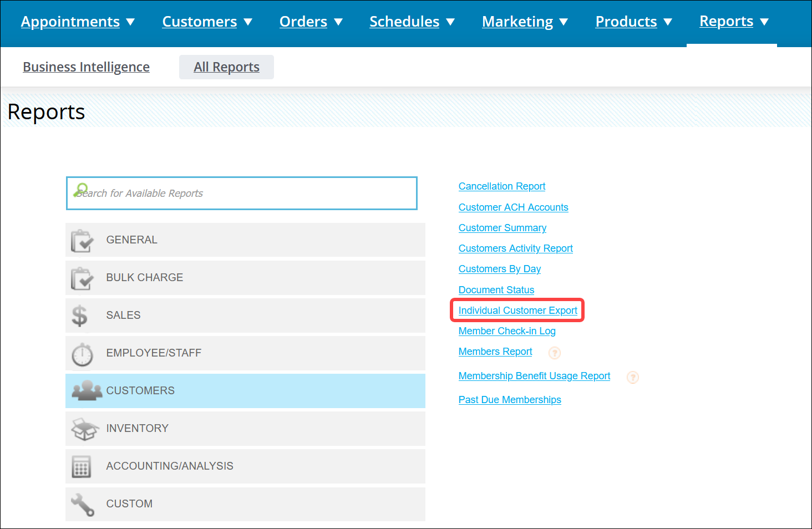Viewport: 812px width, 529px height.
Task: Expand the Schedules dropdown arrow
Action: point(450,22)
